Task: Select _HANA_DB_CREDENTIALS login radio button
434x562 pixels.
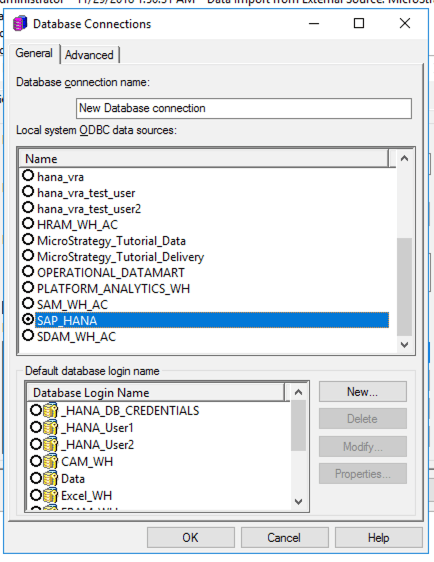Action: tap(36, 410)
